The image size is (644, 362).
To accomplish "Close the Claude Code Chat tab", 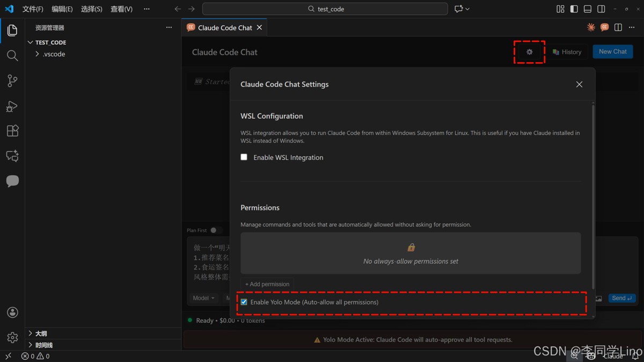I will [259, 27].
